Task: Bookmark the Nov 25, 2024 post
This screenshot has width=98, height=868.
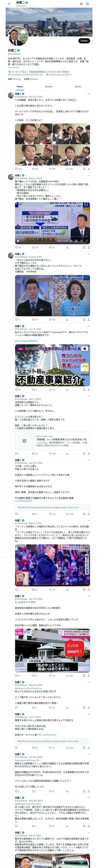Action: (x=84, y=169)
